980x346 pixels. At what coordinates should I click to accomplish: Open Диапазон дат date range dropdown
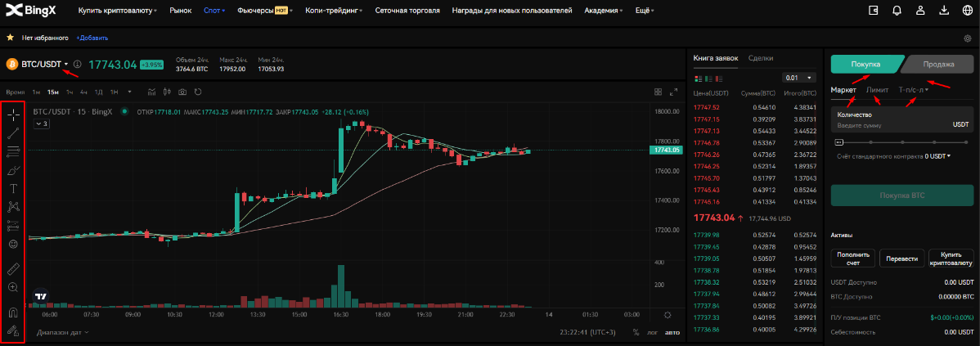coord(62,332)
